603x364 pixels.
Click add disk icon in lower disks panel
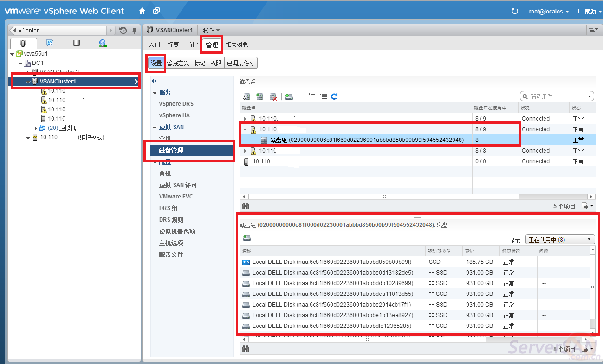pyautogui.click(x=247, y=237)
